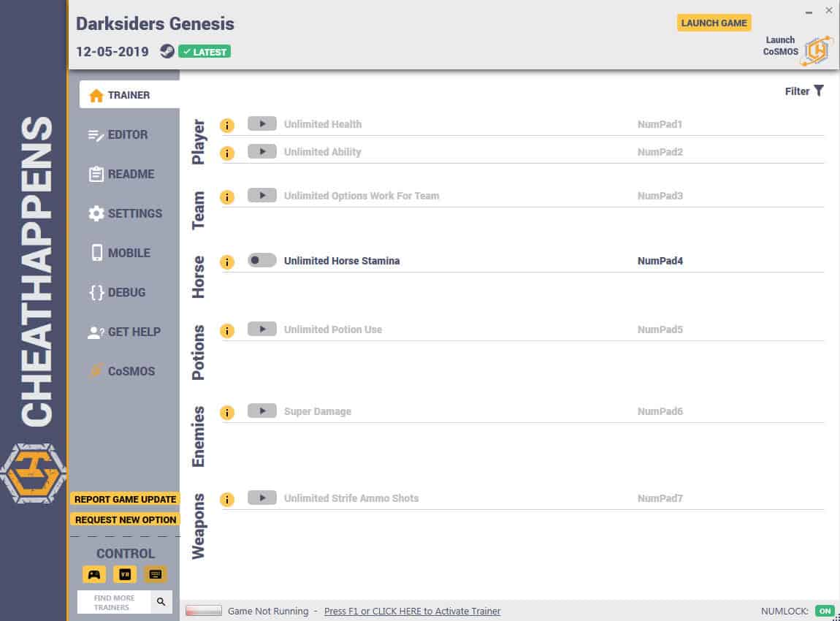
Task: Click the NumPad5 hotkey label
Action: point(660,329)
